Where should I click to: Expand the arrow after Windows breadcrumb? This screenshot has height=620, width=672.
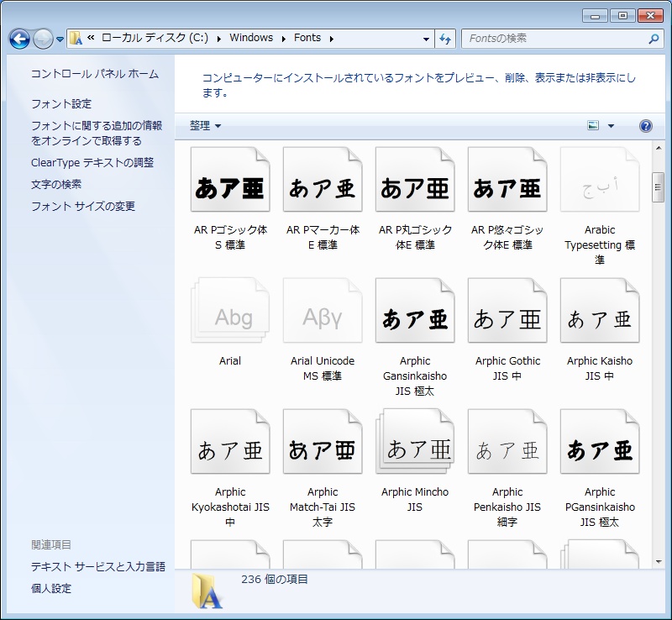(x=284, y=39)
